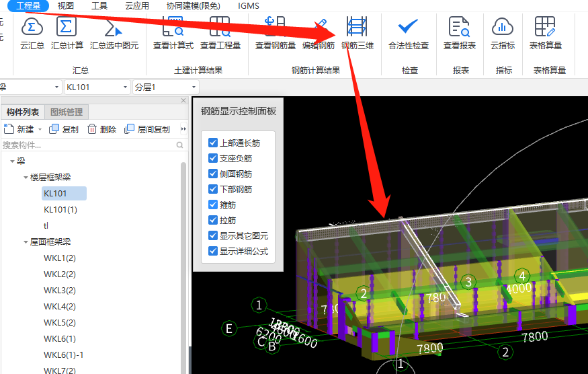The height and width of the screenshot is (374, 588).
Task: Open 查看报表 report viewer
Action: pos(460,33)
